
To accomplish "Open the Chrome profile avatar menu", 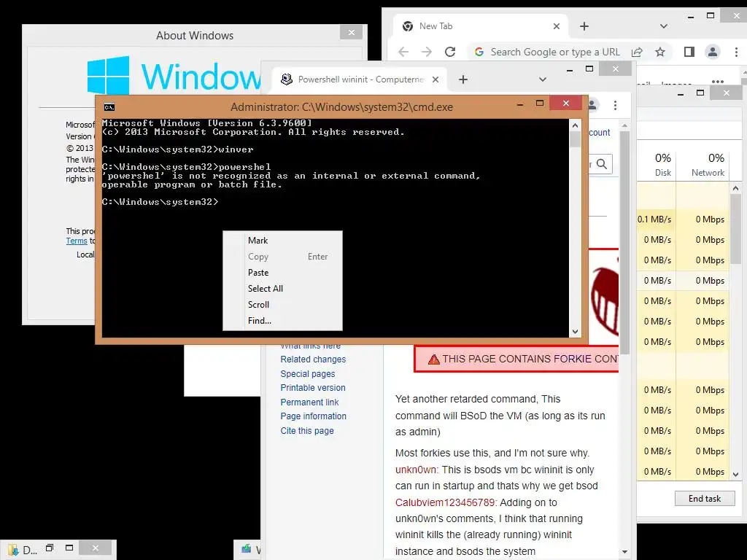I will coord(713,52).
